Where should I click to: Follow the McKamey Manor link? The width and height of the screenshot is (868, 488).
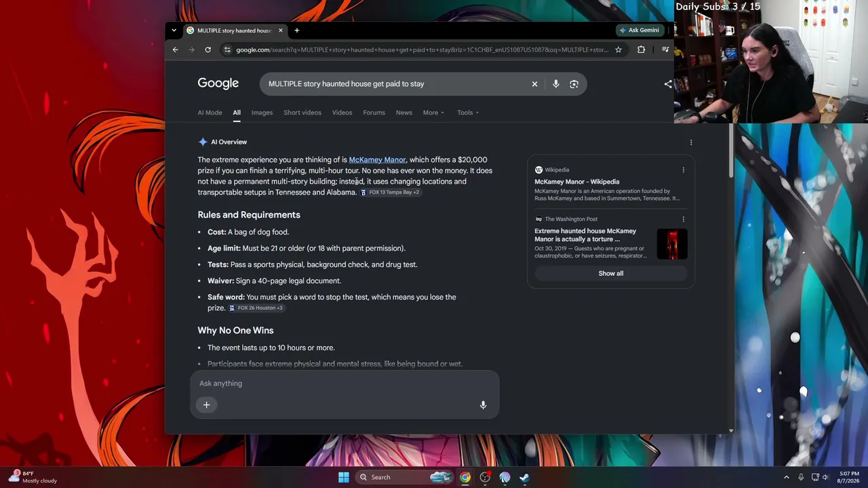[x=377, y=160]
